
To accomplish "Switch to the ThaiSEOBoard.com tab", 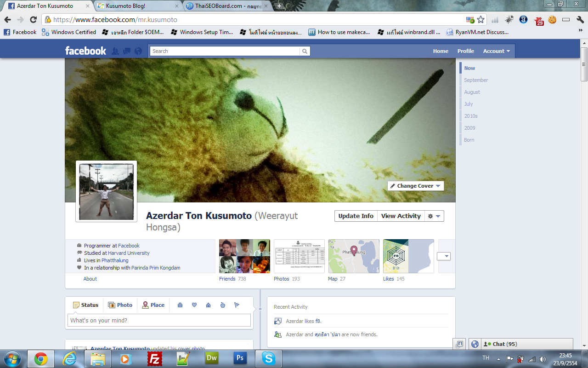I will 227,6.
